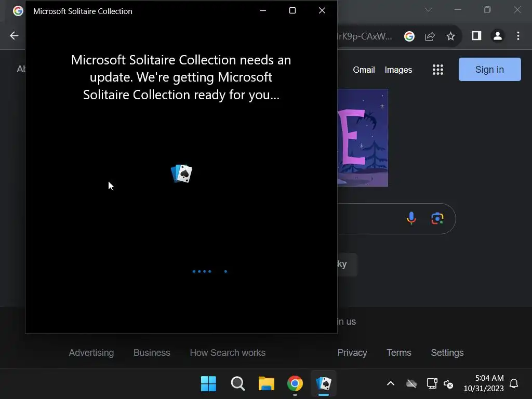This screenshot has height=399, width=532.
Task: Open Gmail link
Action: (x=364, y=70)
